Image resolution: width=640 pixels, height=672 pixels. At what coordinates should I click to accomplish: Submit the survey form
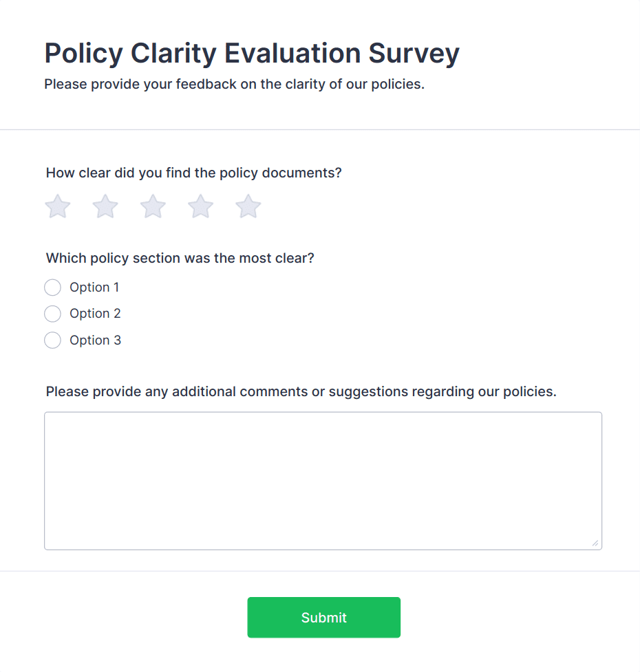[x=323, y=618]
